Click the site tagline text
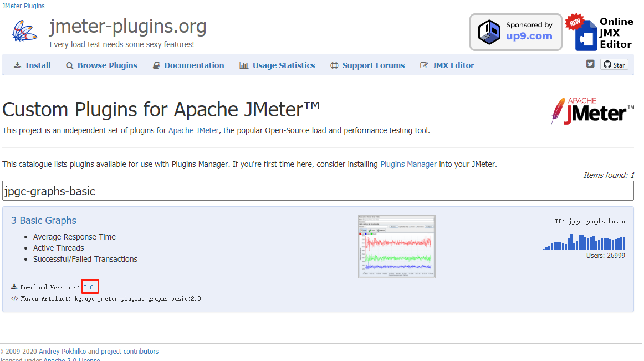Screen dimensions: 644x361 coord(121,44)
